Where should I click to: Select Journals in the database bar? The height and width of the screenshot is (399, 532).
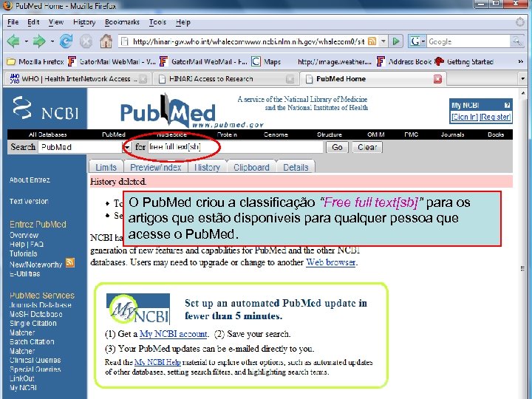tap(452, 134)
